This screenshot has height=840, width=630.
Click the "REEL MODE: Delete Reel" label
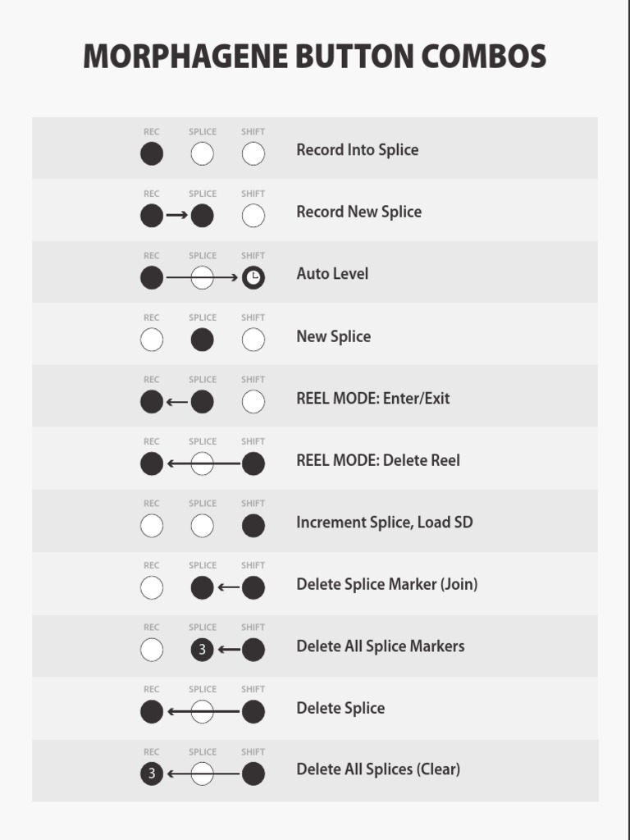coord(377,460)
